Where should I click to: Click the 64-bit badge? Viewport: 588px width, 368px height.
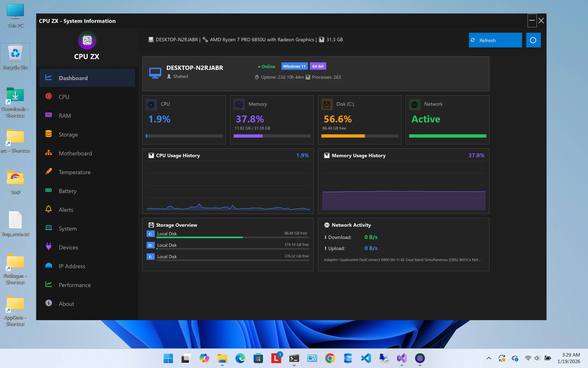[318, 66]
